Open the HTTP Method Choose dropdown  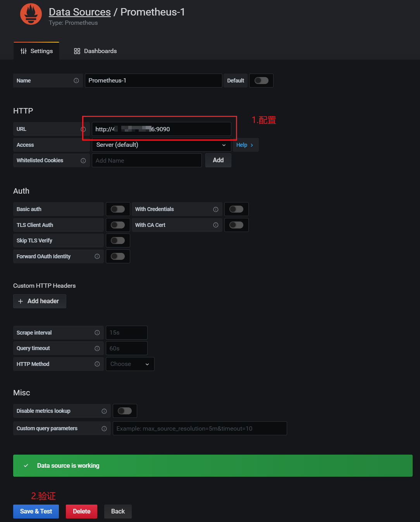coord(130,364)
